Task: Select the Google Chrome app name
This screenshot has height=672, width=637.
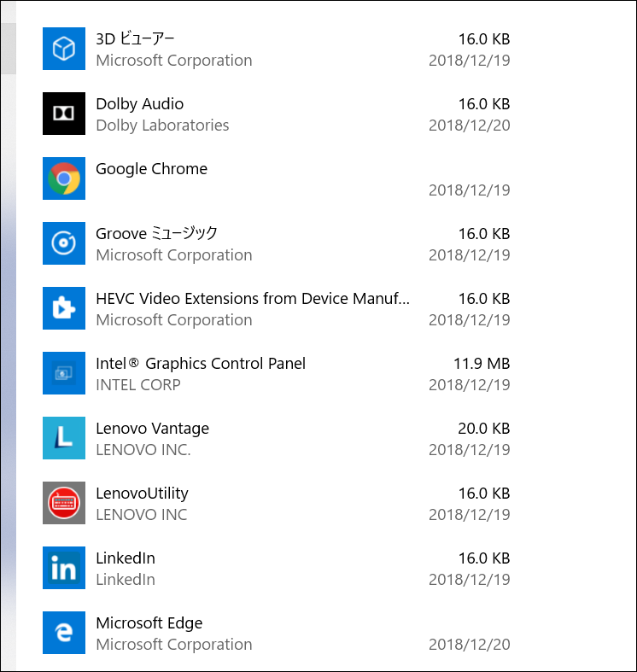Action: pos(152,169)
